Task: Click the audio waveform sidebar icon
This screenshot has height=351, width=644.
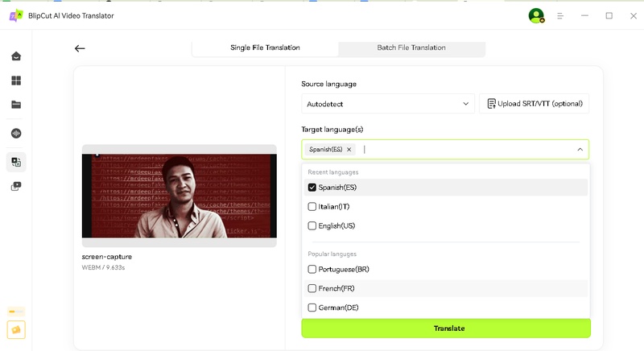Action: pos(16,134)
